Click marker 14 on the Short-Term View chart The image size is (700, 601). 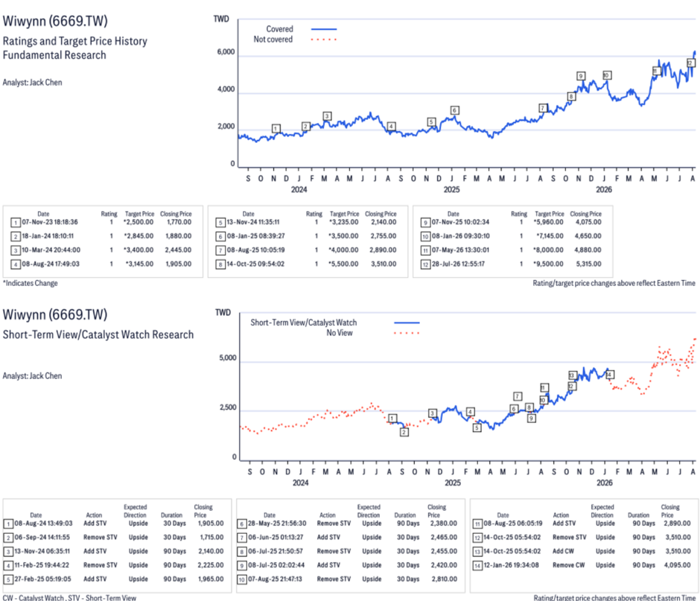[611, 375]
